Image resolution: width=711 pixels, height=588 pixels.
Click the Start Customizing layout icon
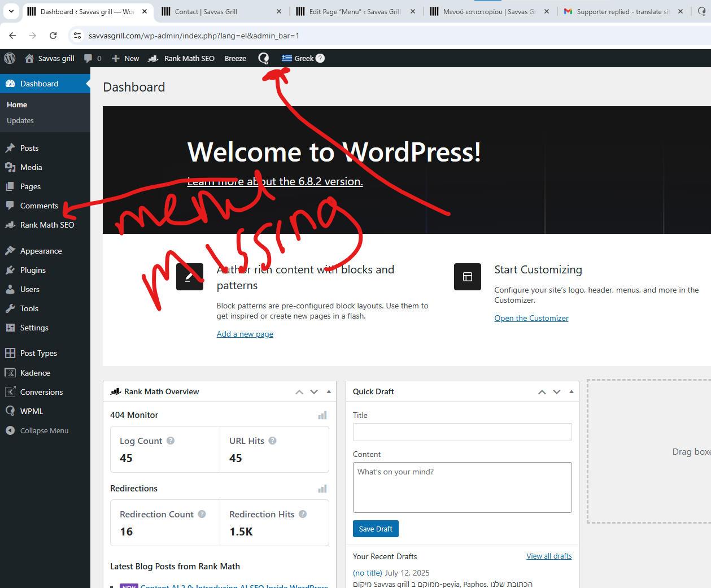tap(468, 277)
